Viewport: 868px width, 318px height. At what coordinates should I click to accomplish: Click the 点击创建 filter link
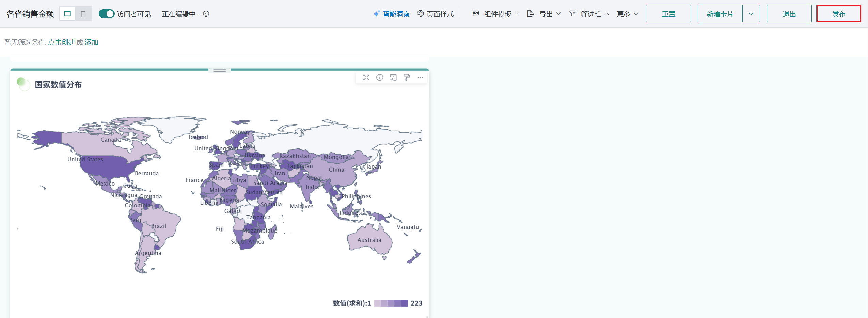(61, 42)
